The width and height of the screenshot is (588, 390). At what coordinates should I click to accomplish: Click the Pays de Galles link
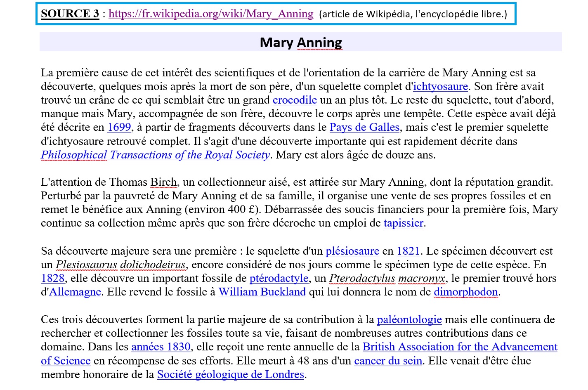click(364, 127)
